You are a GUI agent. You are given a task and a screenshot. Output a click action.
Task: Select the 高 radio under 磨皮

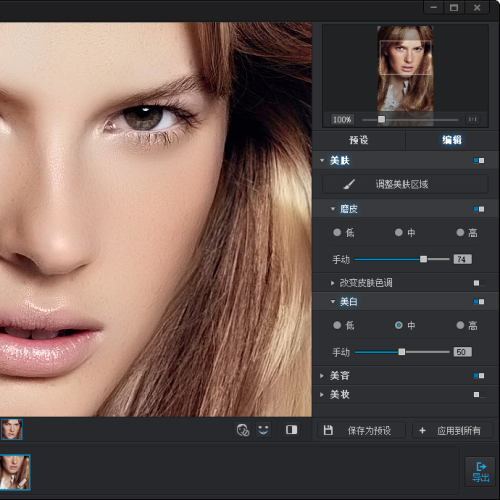pos(460,232)
